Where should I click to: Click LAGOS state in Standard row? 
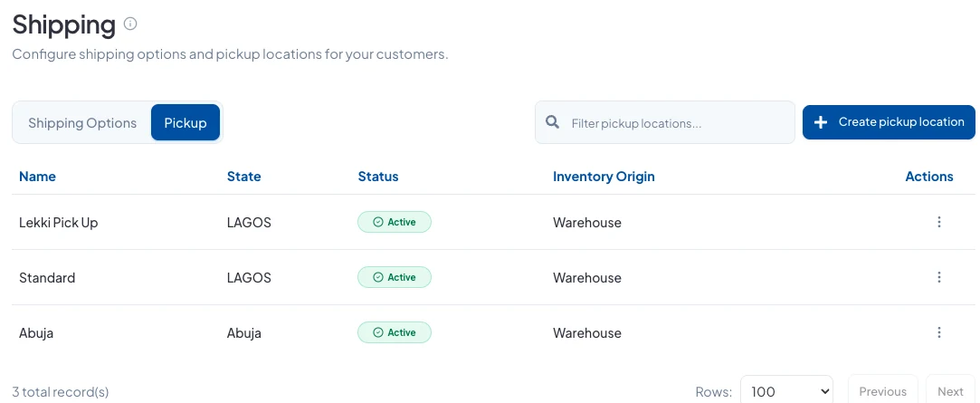pyautogui.click(x=249, y=277)
